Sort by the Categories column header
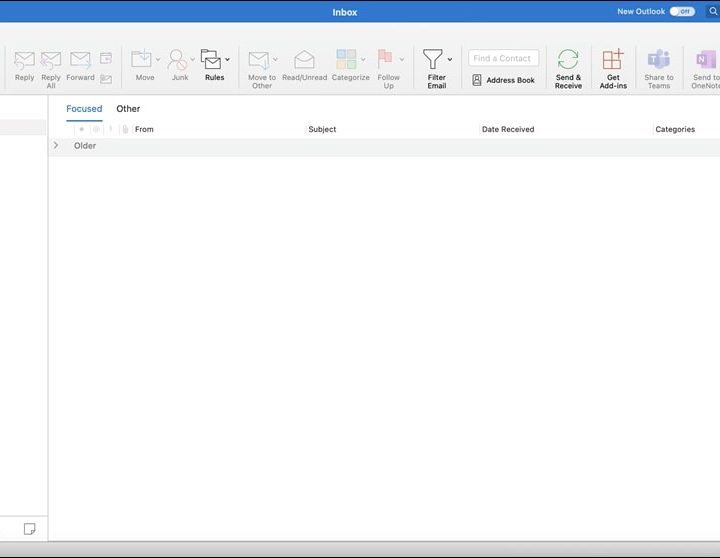This screenshot has width=720, height=558. tap(675, 130)
